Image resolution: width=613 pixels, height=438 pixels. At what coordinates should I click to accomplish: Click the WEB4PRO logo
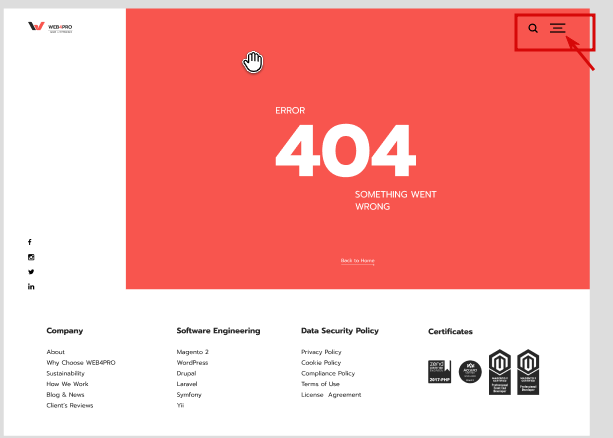coord(50,27)
